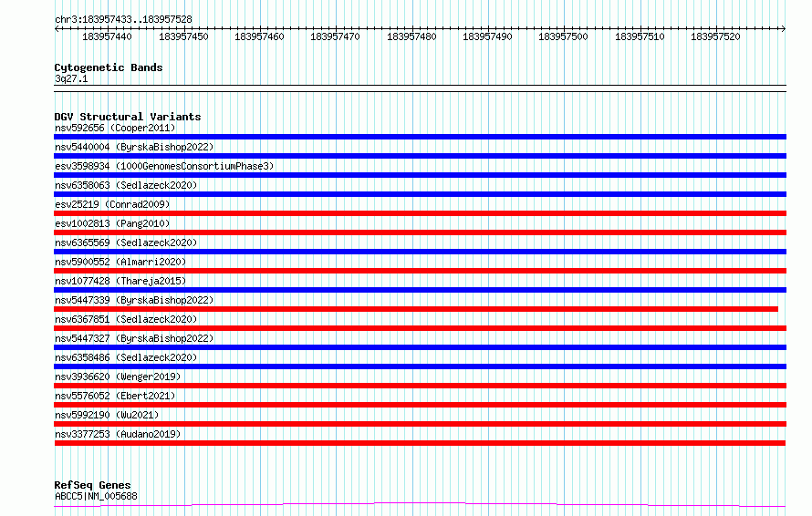Click the nsv592656 (Cooper2011) variant label
This screenshot has height=516, width=812.
(x=115, y=128)
